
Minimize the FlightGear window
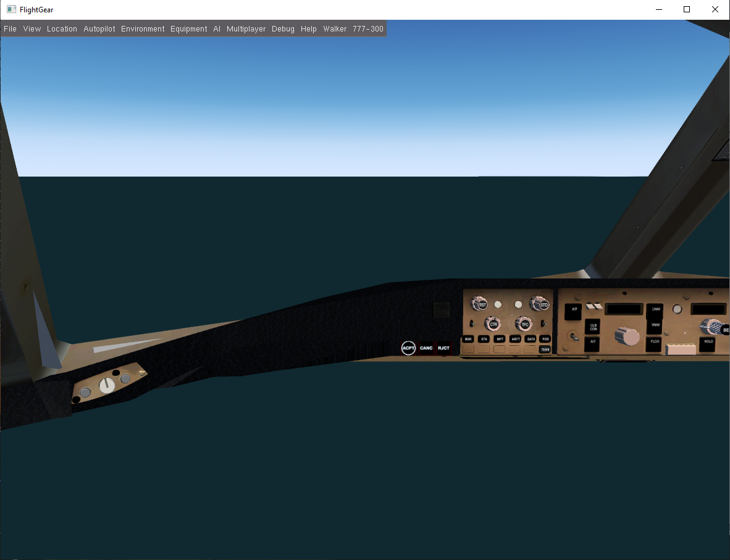point(659,9)
